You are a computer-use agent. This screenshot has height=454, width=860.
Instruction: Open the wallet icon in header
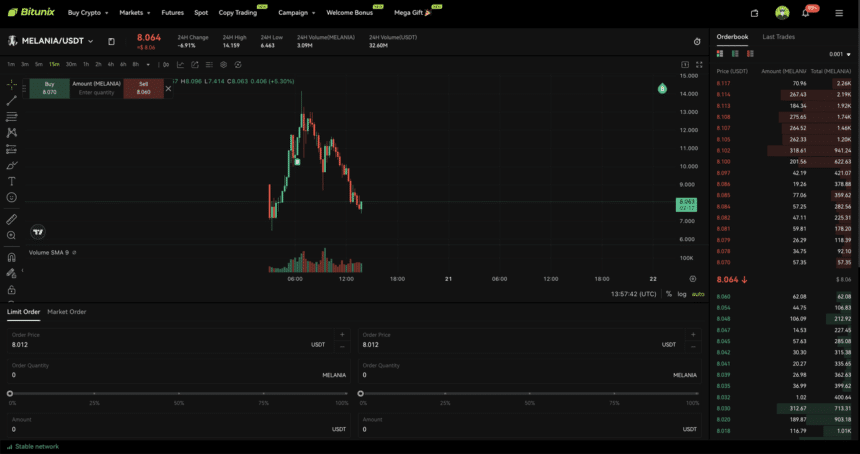coord(755,13)
